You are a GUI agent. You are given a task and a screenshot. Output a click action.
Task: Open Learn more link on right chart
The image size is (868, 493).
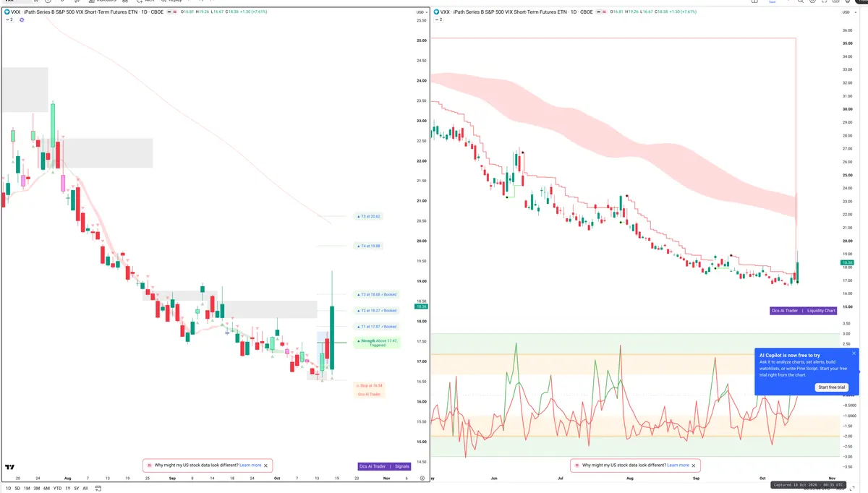(x=678, y=466)
